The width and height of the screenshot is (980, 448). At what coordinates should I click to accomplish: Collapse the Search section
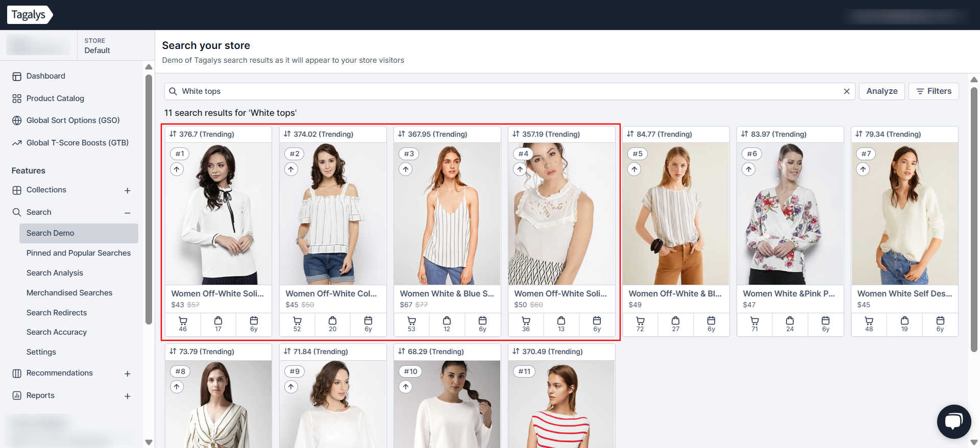point(128,213)
